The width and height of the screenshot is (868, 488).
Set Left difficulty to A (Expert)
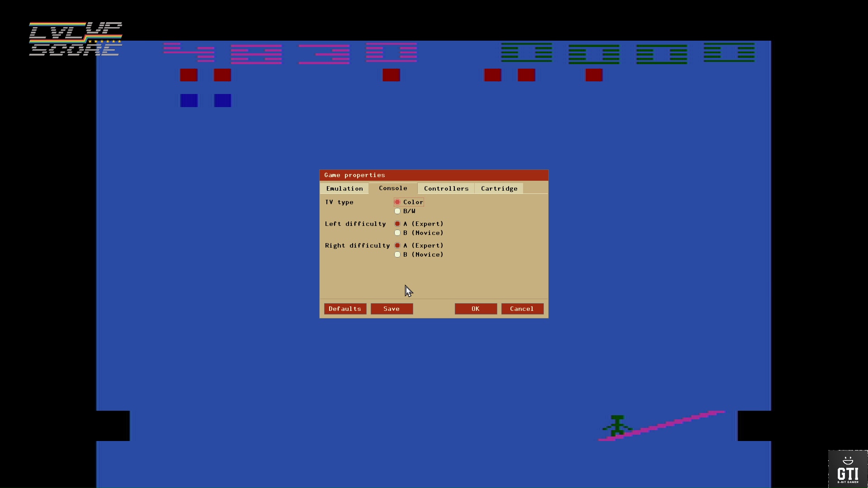coord(419,224)
